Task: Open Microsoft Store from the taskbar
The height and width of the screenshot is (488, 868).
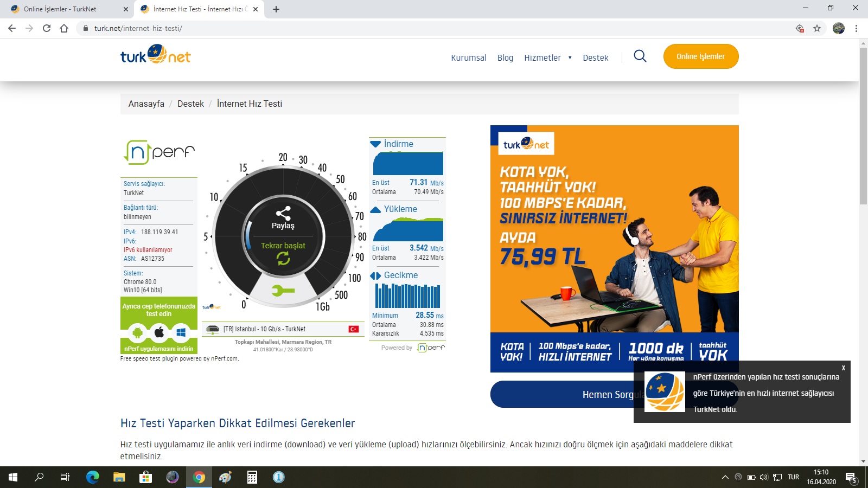Action: pos(146,477)
